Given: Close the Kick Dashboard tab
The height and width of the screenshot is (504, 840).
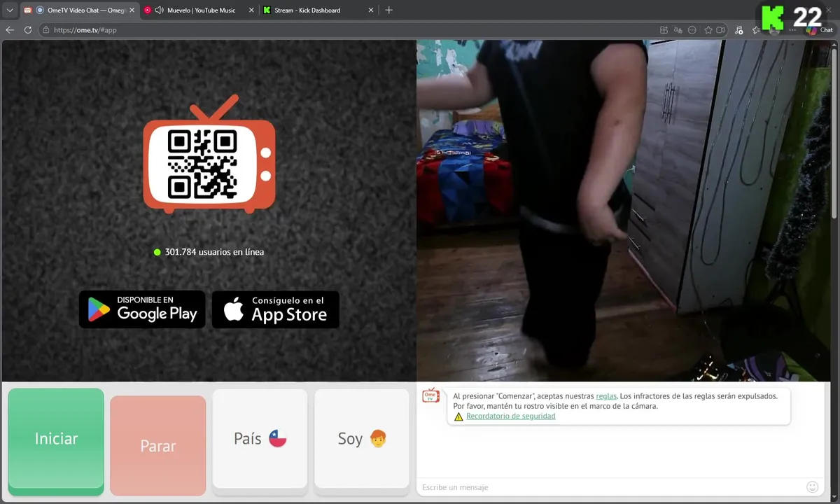Looking at the screenshot, I should [x=370, y=10].
